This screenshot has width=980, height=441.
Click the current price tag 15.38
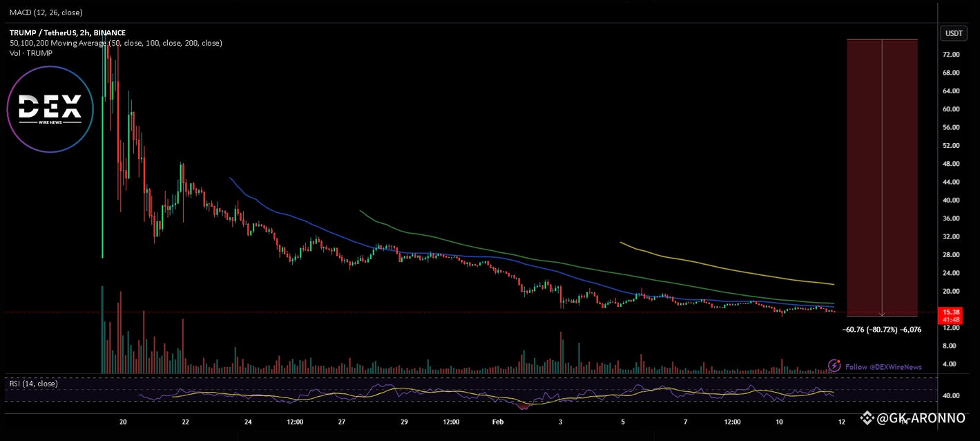click(x=950, y=312)
